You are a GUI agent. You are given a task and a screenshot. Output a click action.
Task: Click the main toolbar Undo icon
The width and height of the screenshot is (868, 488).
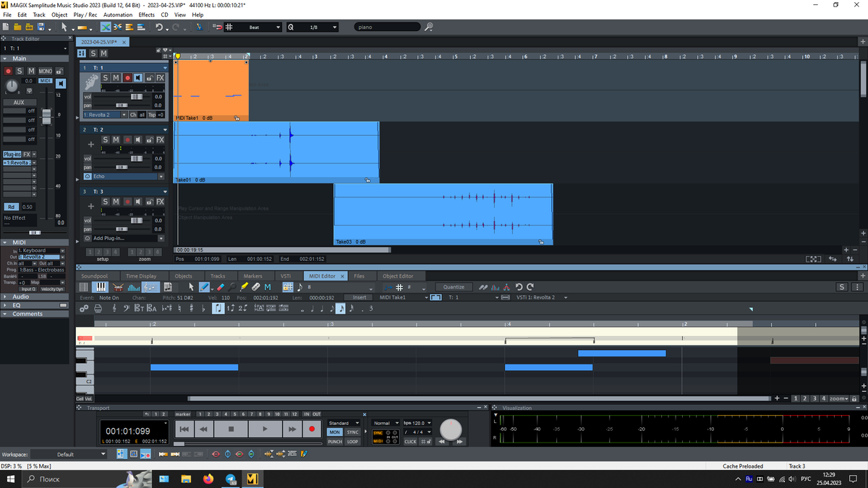(159, 27)
